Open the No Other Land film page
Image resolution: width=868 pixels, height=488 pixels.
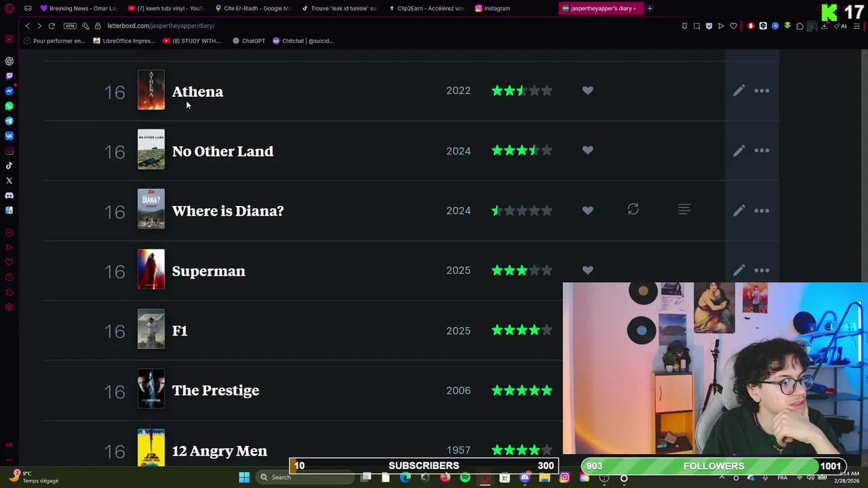(x=222, y=151)
